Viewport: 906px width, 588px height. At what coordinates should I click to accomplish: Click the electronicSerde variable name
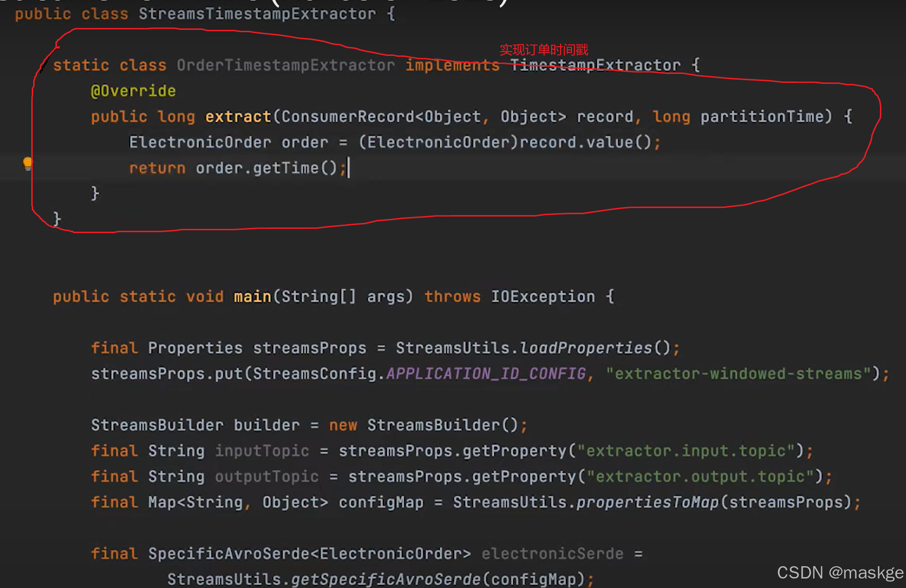[x=553, y=553]
